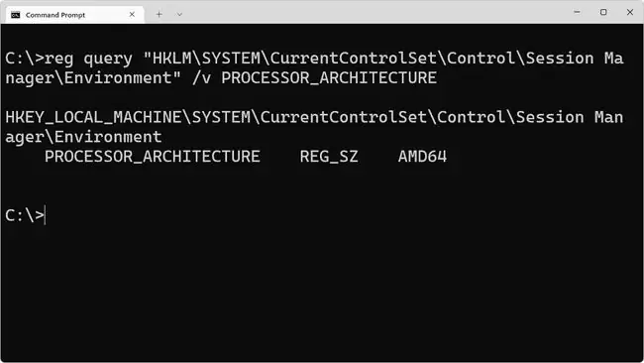
Task: Close the terminal window
Action: point(630,12)
